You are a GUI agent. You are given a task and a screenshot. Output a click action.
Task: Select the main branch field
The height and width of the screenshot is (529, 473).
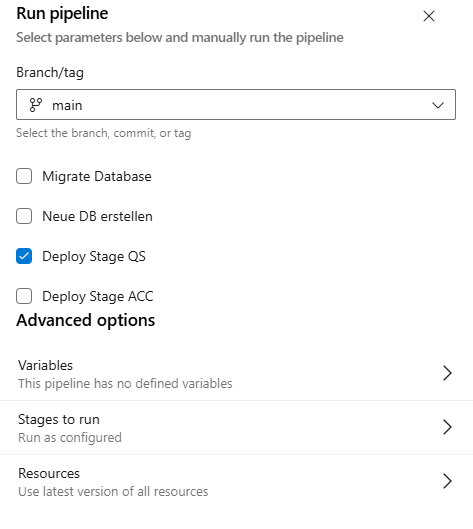(x=236, y=105)
